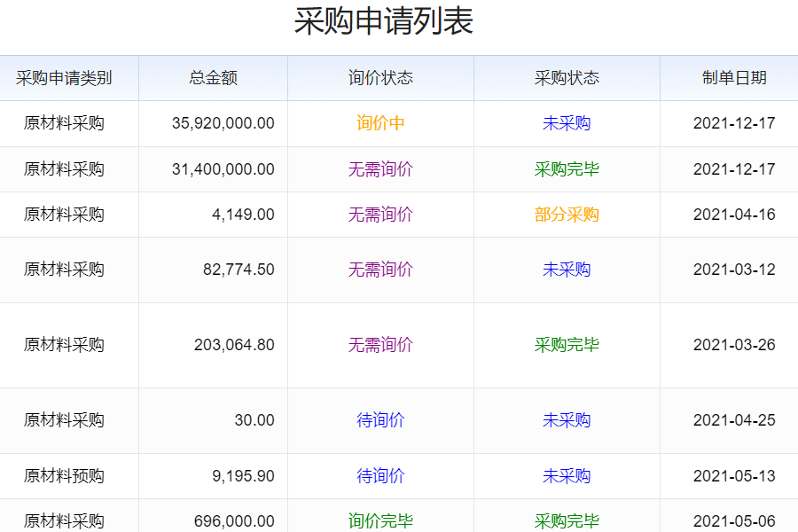This screenshot has height=532, width=798.
Task: Select the 2021-03-26 date cell
Action: 734,345
